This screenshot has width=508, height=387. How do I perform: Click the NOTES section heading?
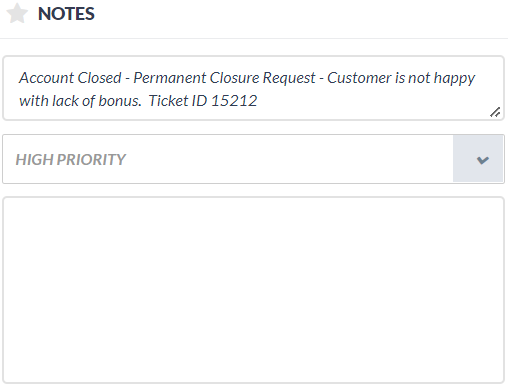click(x=66, y=14)
